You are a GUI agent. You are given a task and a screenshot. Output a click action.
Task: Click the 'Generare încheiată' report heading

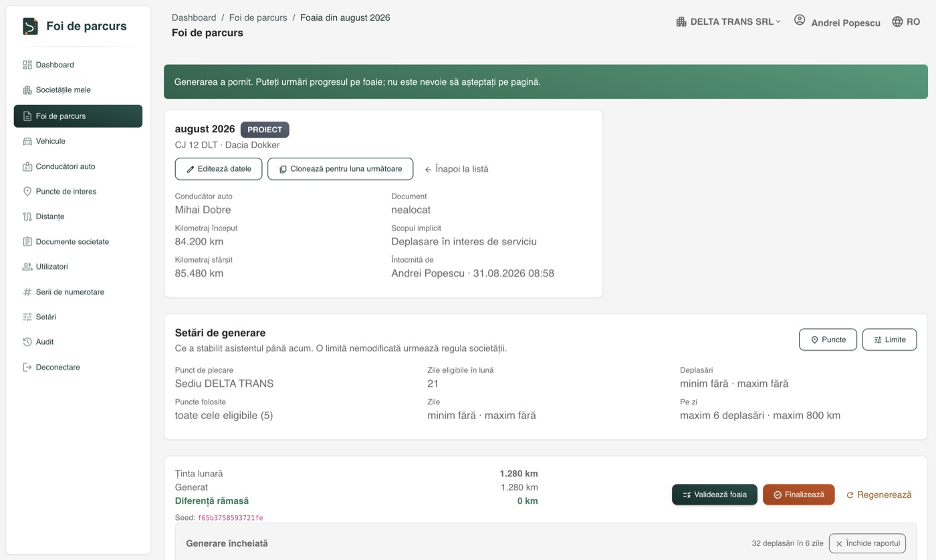coord(227,543)
